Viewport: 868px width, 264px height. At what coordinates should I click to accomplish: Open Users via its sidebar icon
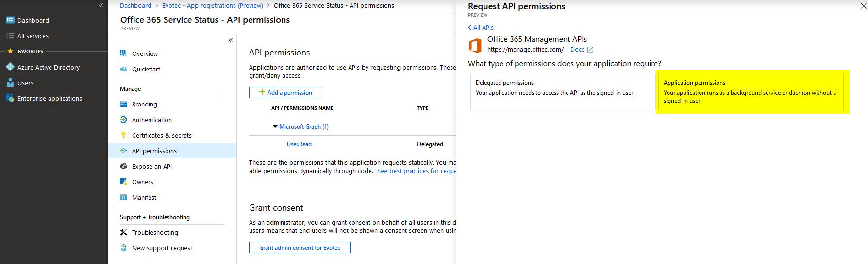tap(10, 83)
